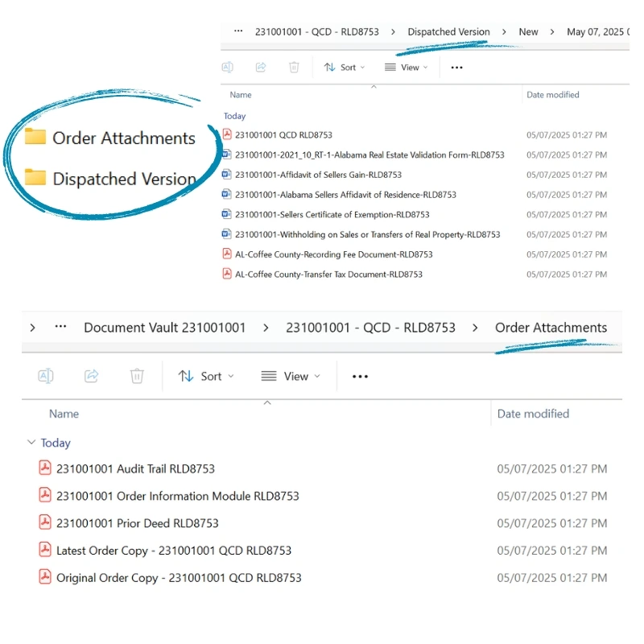Open the Affidavit of Sellers Gain Word document
The height and width of the screenshot is (644, 644).
click(x=318, y=175)
